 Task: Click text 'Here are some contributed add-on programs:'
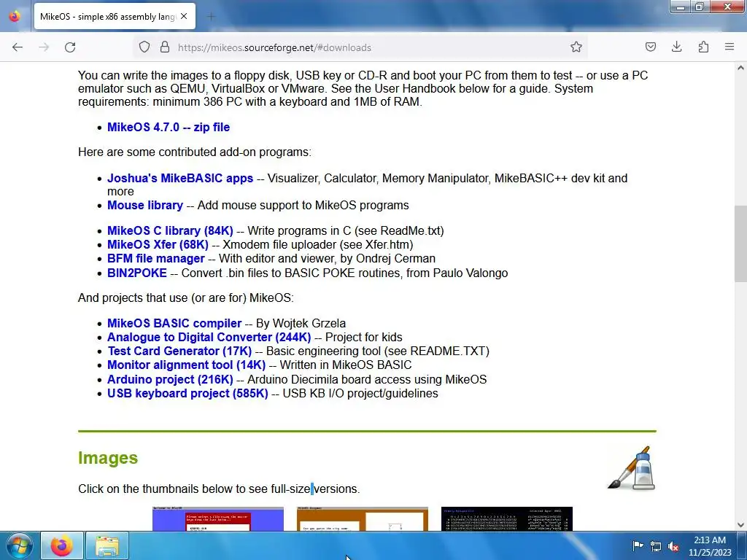tap(194, 152)
